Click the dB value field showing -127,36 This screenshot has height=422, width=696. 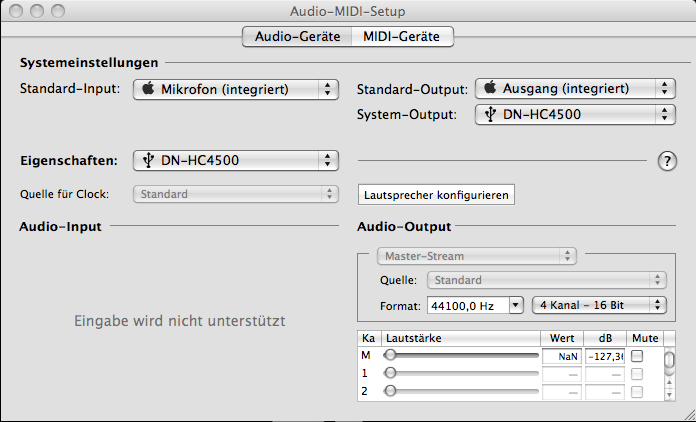[605, 356]
